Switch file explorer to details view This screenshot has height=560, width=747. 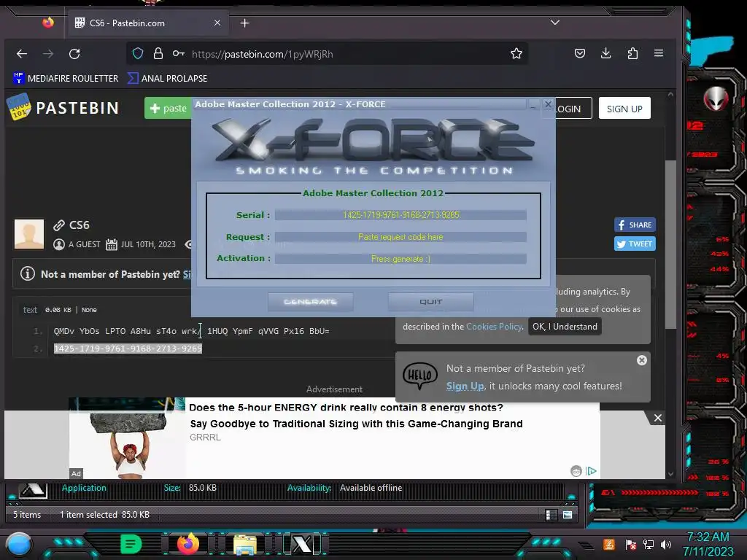coord(551,515)
